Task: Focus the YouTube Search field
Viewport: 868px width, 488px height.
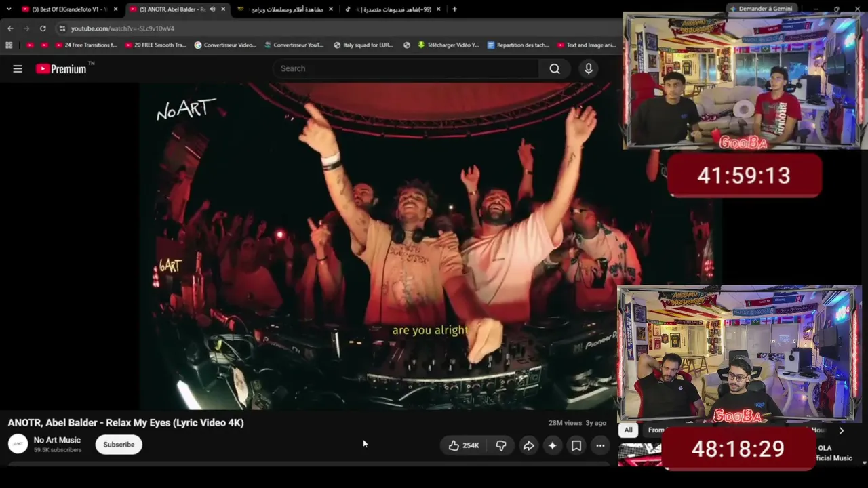Action: coord(406,68)
